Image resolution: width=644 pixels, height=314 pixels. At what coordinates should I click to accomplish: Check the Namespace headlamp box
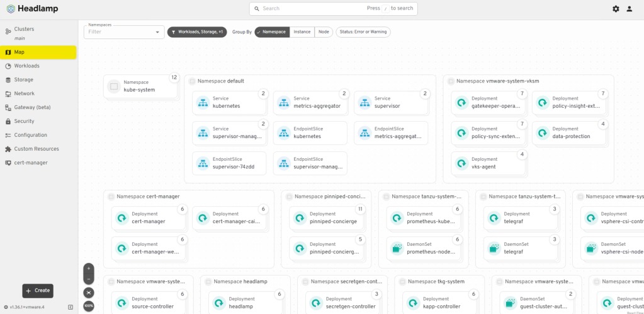(x=208, y=282)
